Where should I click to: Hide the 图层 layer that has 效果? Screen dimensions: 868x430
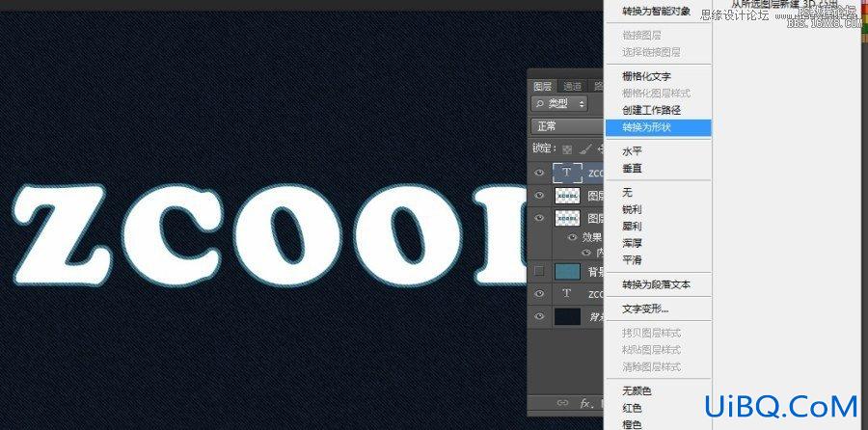point(539,218)
